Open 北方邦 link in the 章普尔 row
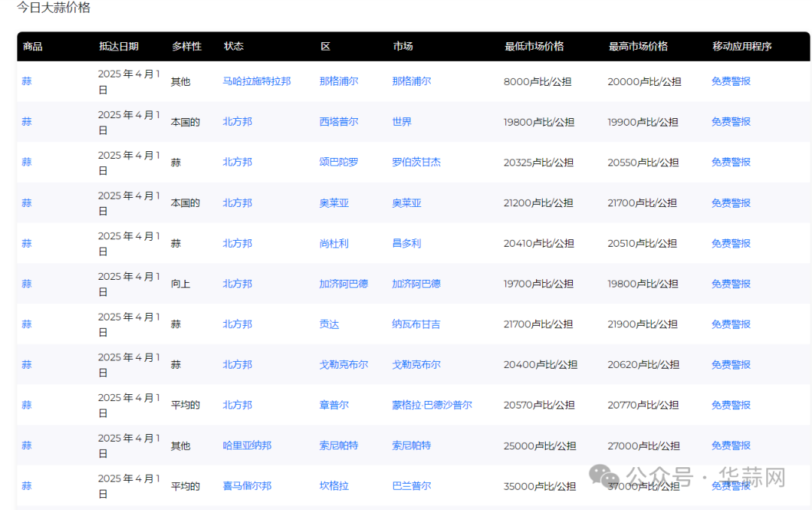 (x=237, y=405)
